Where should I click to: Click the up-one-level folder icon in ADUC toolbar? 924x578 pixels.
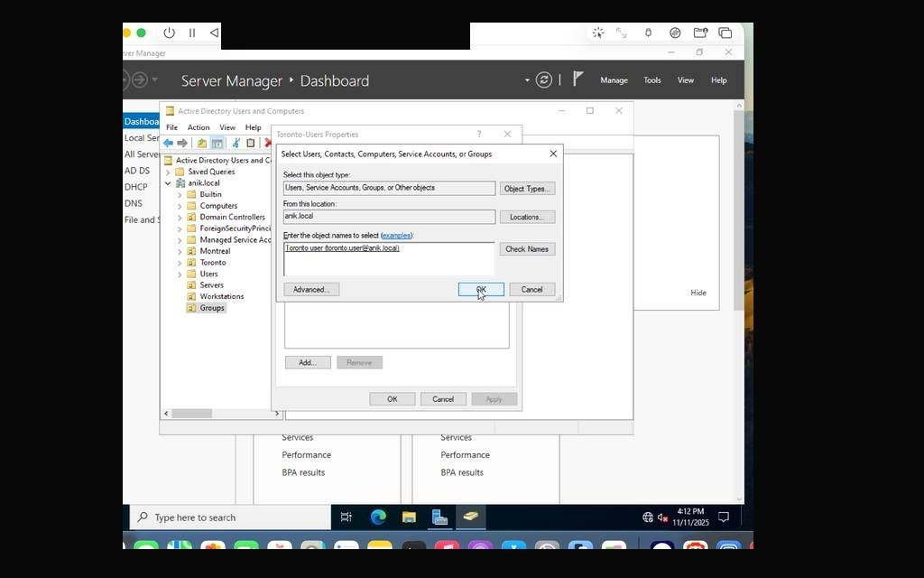[x=202, y=143]
